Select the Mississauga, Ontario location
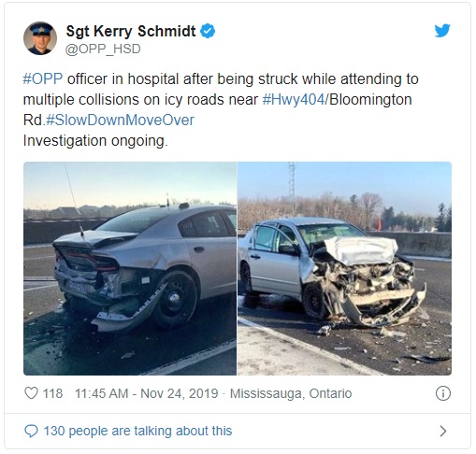The height and width of the screenshot is (454, 476). 291,393
